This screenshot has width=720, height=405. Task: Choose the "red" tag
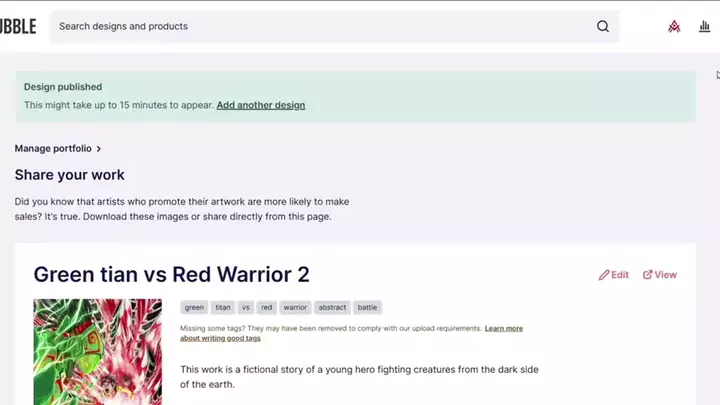click(x=266, y=308)
